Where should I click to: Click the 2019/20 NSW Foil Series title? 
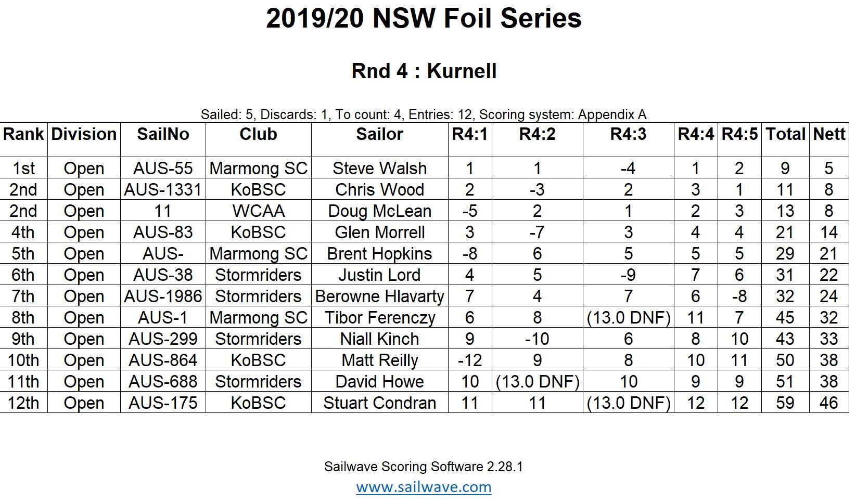click(x=424, y=19)
